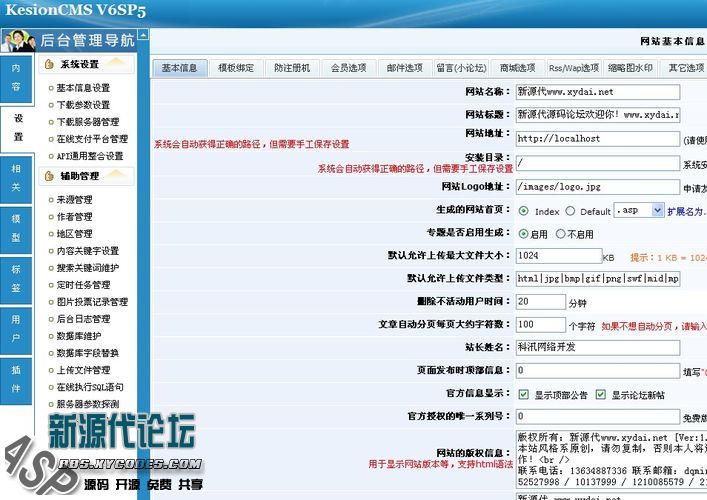Open the 标签 sidebar tab
This screenshot has height=500, width=707.
pos(16,280)
